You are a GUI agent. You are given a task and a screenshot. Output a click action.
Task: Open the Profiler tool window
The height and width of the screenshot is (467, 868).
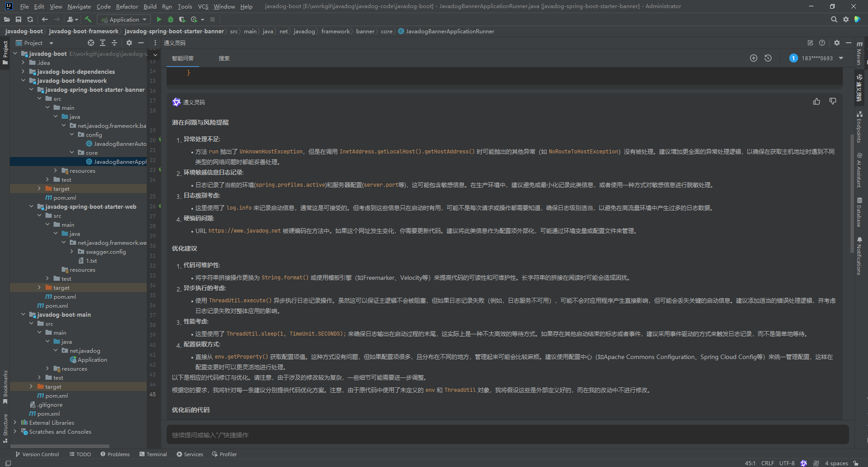click(224, 454)
